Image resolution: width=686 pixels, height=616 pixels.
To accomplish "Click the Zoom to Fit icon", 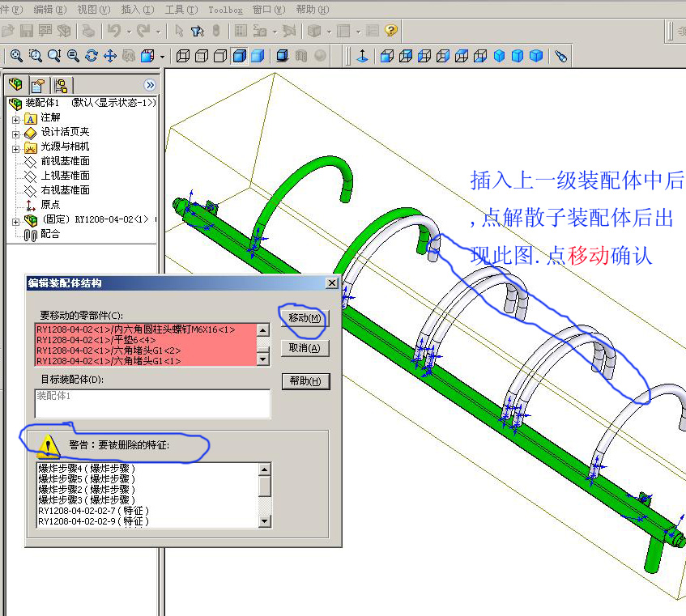I will (x=16, y=56).
